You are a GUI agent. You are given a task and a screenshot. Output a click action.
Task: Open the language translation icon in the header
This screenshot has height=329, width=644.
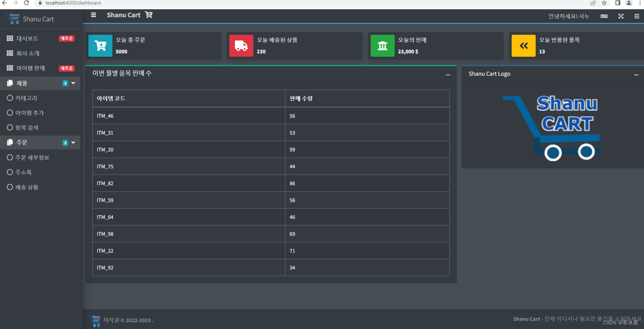tap(604, 16)
